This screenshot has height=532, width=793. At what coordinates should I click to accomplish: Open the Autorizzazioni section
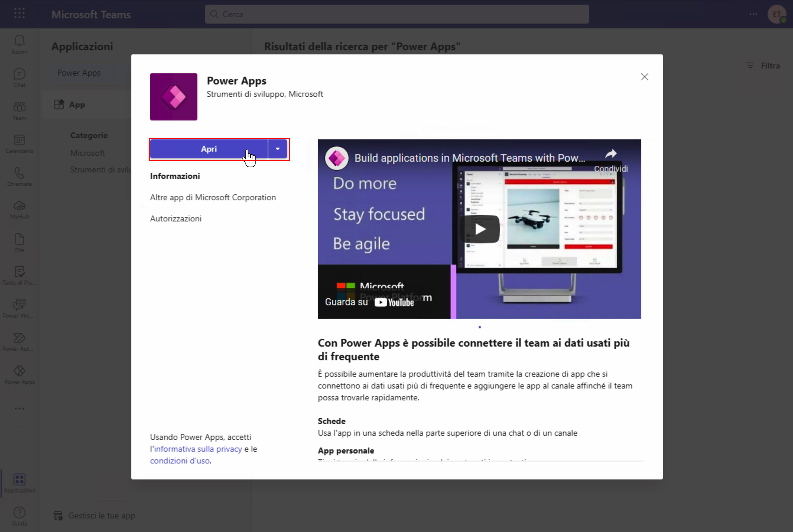pyautogui.click(x=176, y=218)
